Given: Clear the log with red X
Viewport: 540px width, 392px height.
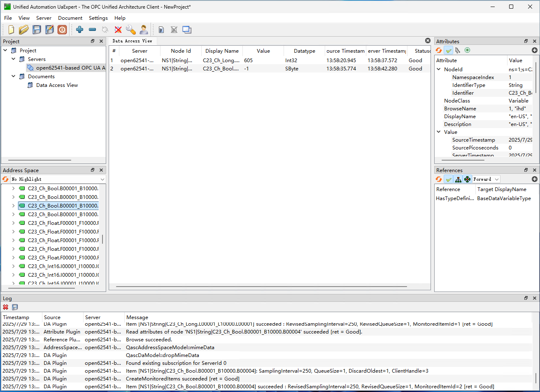Looking at the screenshot, I should click(6, 307).
